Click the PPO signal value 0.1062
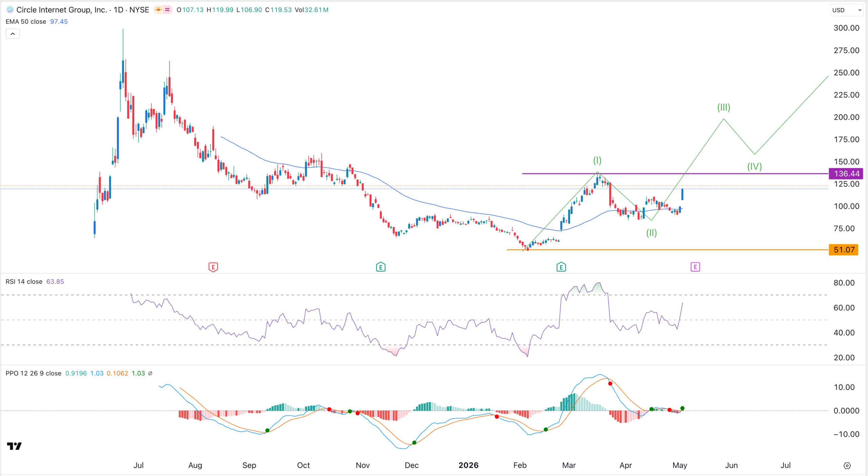The image size is (868, 476). [x=117, y=373]
